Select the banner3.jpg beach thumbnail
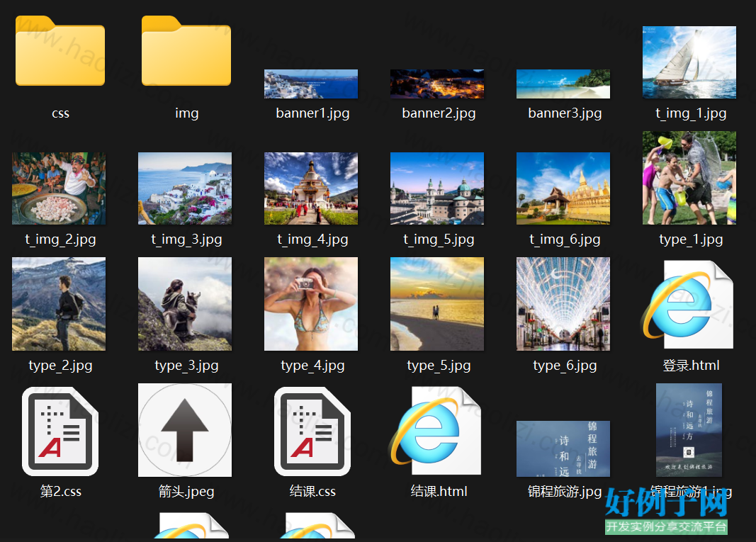 click(563, 84)
